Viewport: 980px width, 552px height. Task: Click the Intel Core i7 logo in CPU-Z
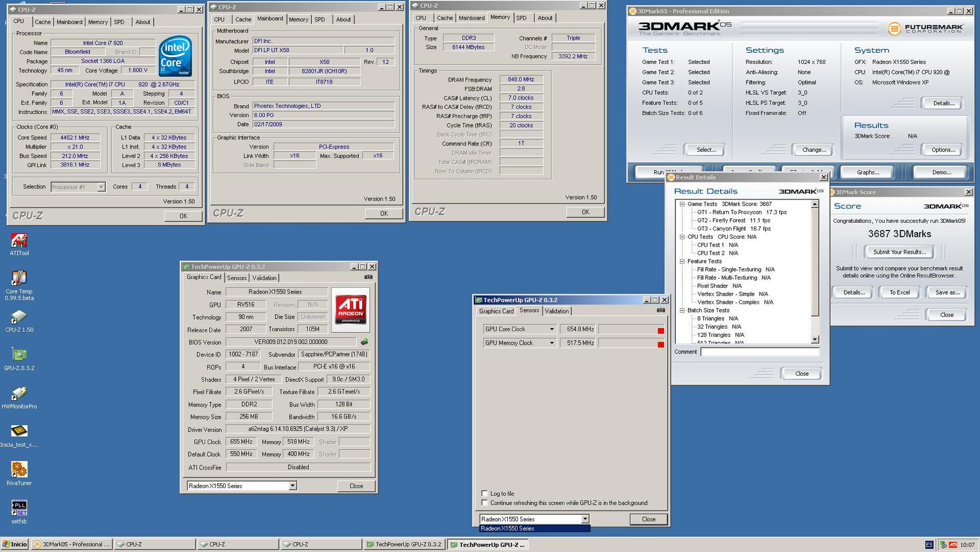point(175,56)
